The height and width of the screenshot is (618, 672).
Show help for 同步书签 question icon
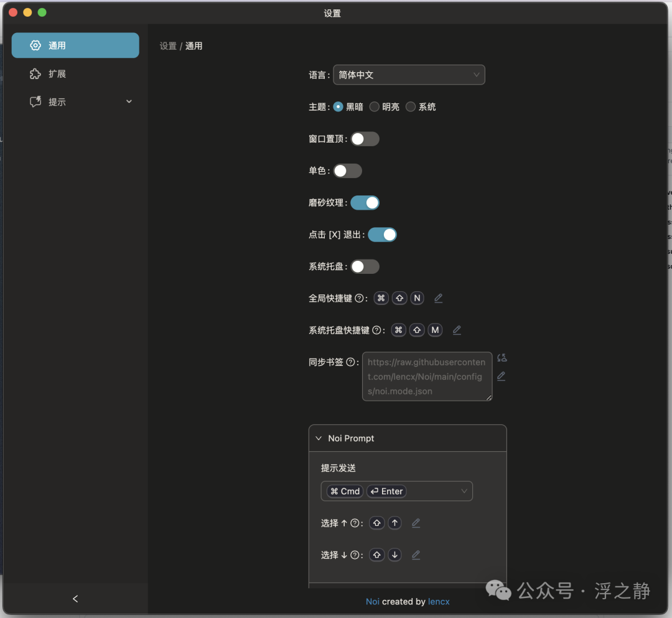point(350,362)
